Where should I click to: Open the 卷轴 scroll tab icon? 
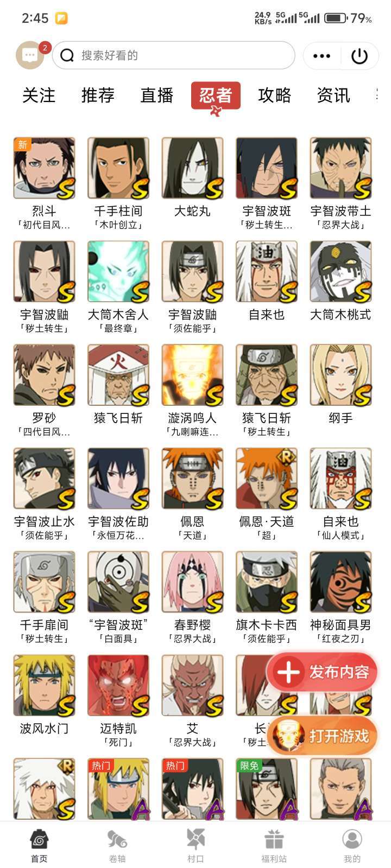pyautogui.click(x=117, y=840)
